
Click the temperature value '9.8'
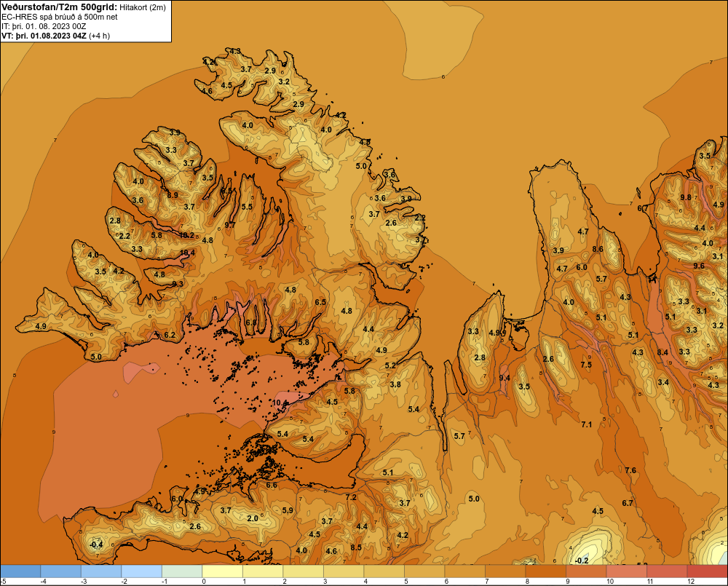(x=686, y=197)
